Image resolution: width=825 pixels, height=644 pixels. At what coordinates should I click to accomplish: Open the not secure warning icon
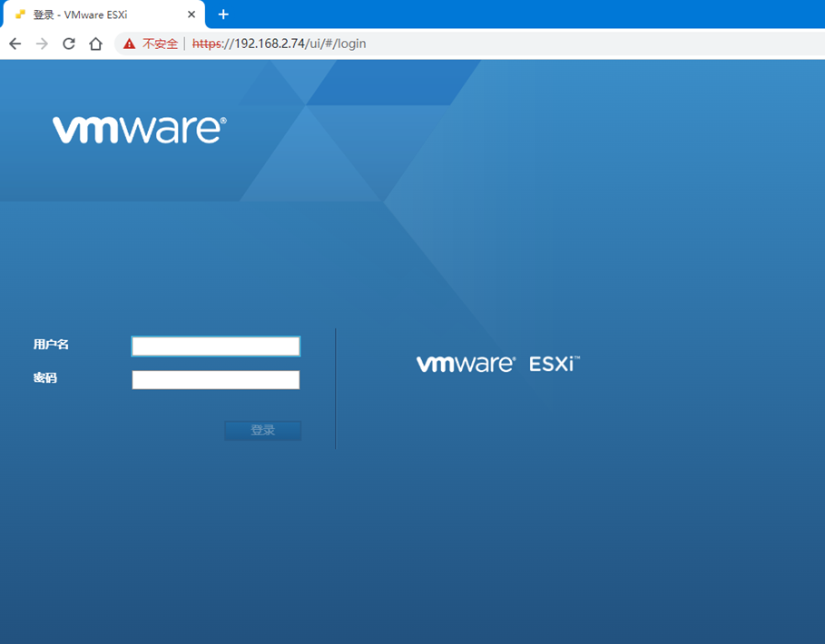click(130, 44)
